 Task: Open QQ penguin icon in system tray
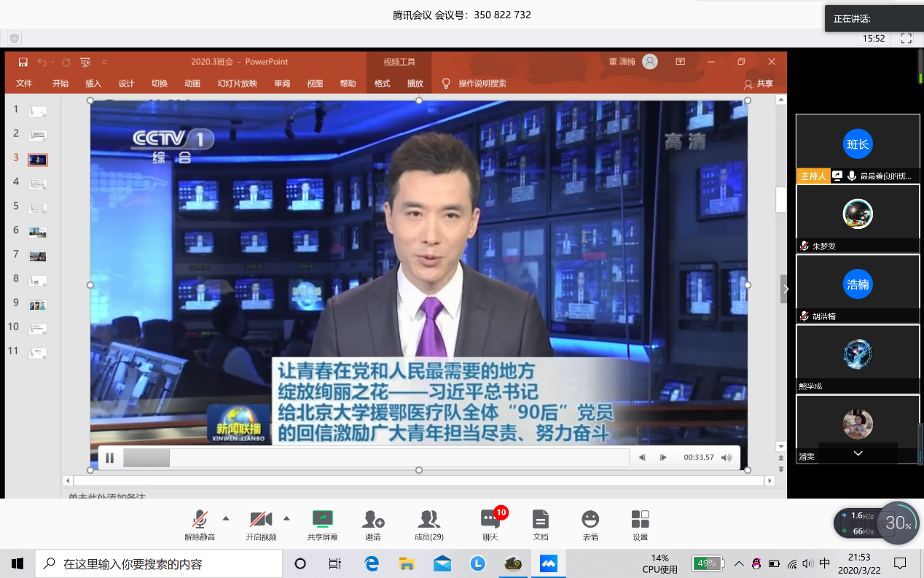tap(756, 563)
